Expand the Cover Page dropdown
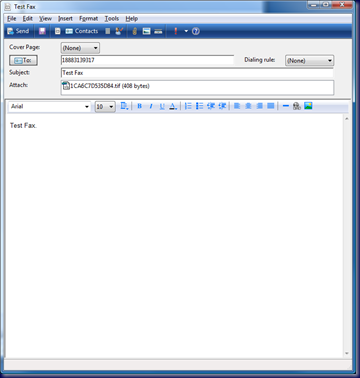The height and width of the screenshot is (378, 360). [x=80, y=48]
